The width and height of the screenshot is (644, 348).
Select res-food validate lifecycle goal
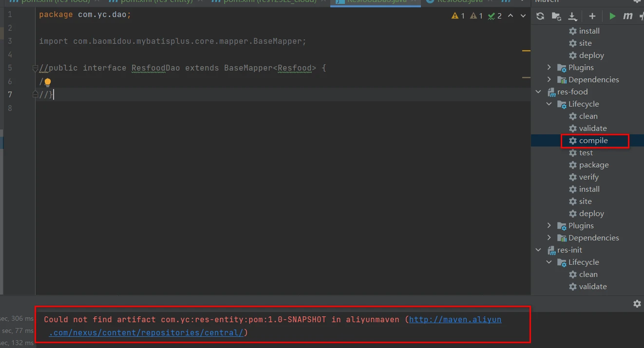pos(593,128)
